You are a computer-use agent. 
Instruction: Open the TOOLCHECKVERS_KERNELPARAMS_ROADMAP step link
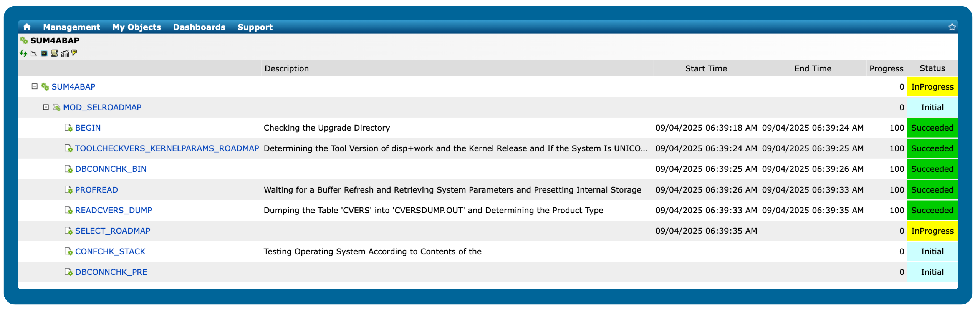(x=167, y=148)
